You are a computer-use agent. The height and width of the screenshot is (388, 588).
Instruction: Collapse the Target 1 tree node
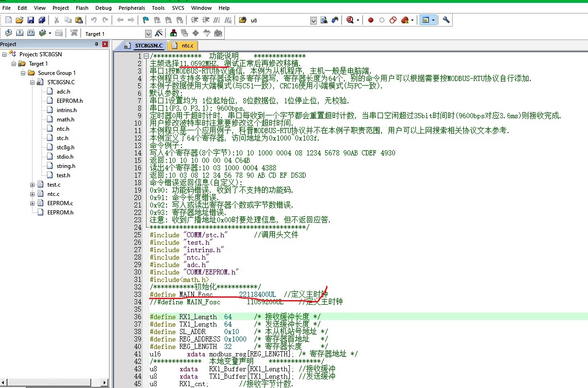(13, 64)
